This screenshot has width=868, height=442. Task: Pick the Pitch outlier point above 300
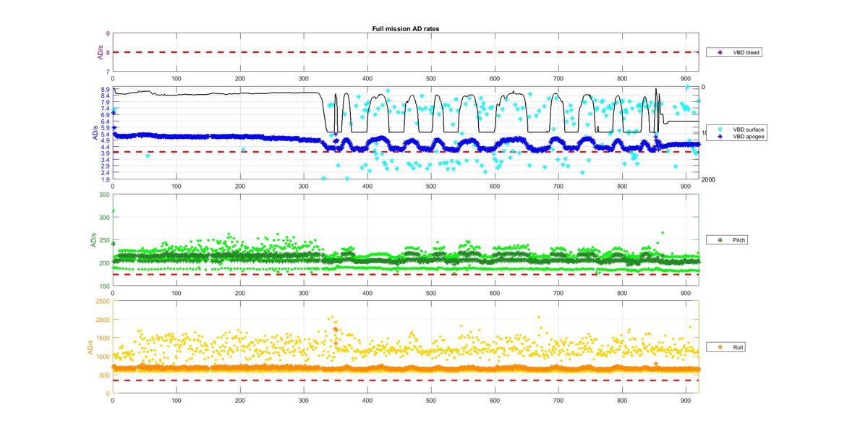point(113,211)
